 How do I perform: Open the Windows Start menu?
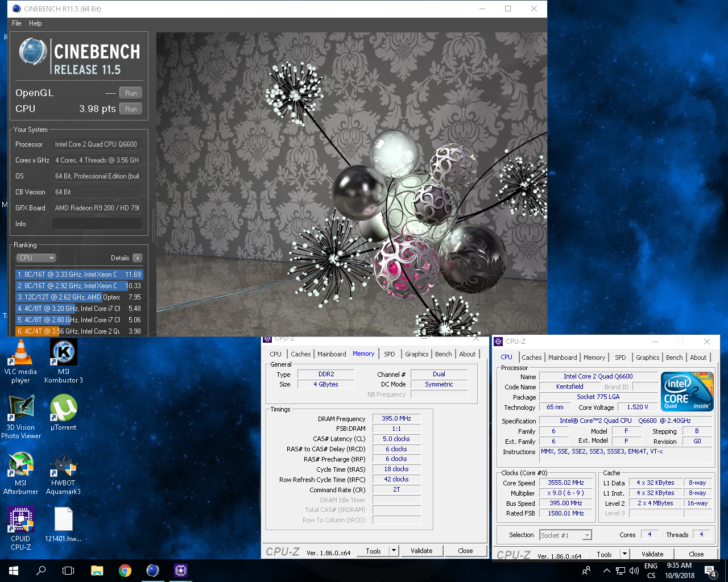[14, 571]
